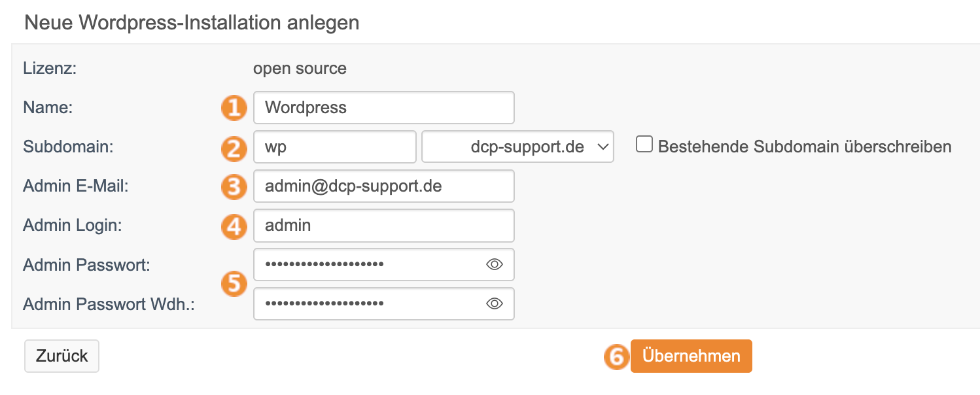The image size is (980, 395).
Task: Select the Admin E-Mail input field
Action: pos(383,186)
